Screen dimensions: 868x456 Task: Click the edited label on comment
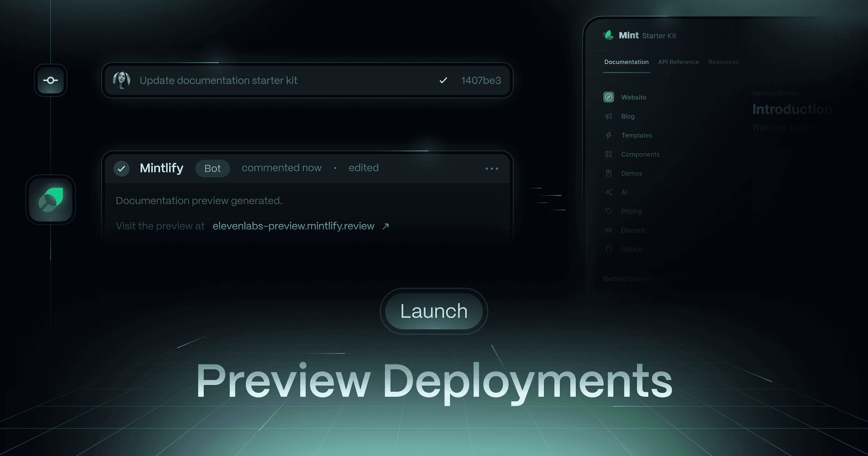point(363,168)
